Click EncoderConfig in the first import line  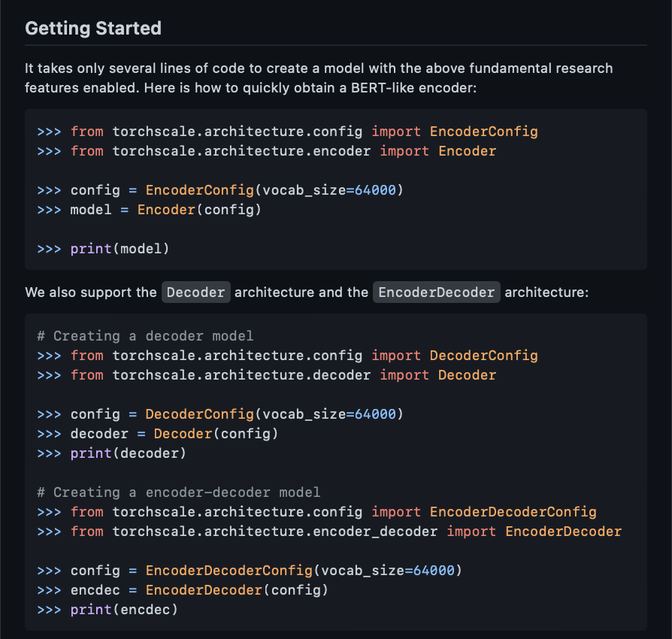tap(484, 131)
